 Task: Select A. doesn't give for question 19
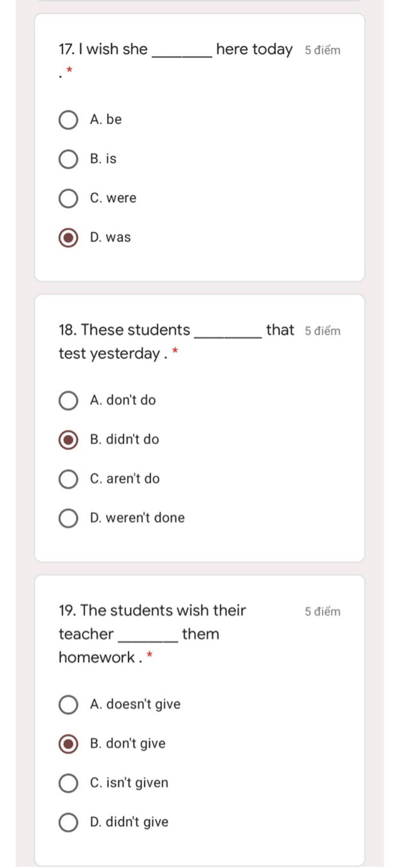point(68,704)
